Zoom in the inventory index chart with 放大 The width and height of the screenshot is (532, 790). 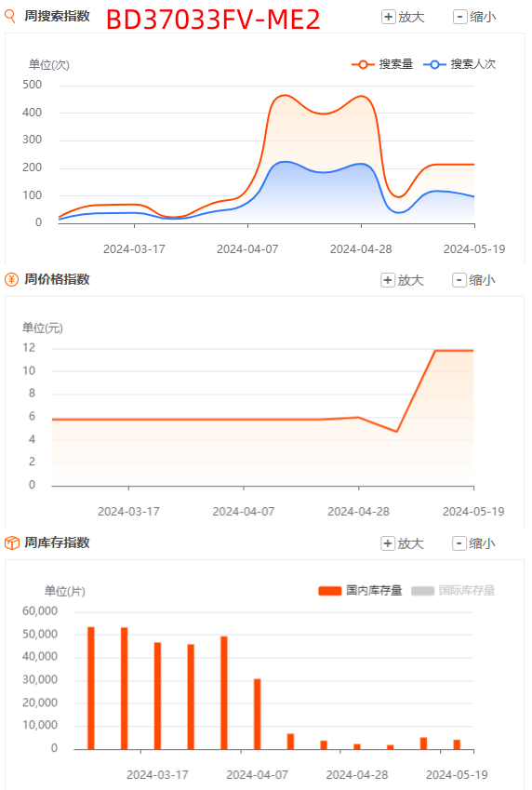403,543
